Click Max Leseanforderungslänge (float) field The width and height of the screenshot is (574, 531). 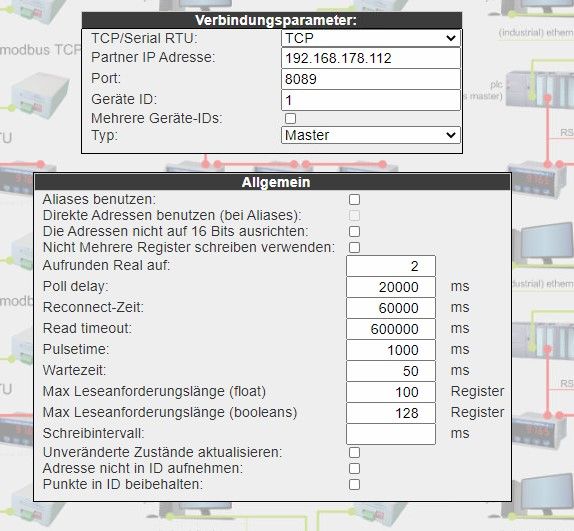point(391,392)
